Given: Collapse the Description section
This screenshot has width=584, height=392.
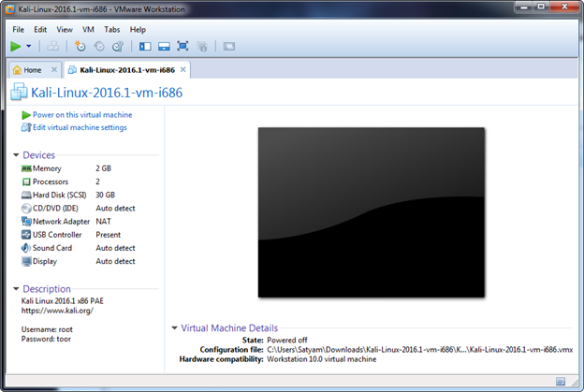Looking at the screenshot, I should pos(16,289).
